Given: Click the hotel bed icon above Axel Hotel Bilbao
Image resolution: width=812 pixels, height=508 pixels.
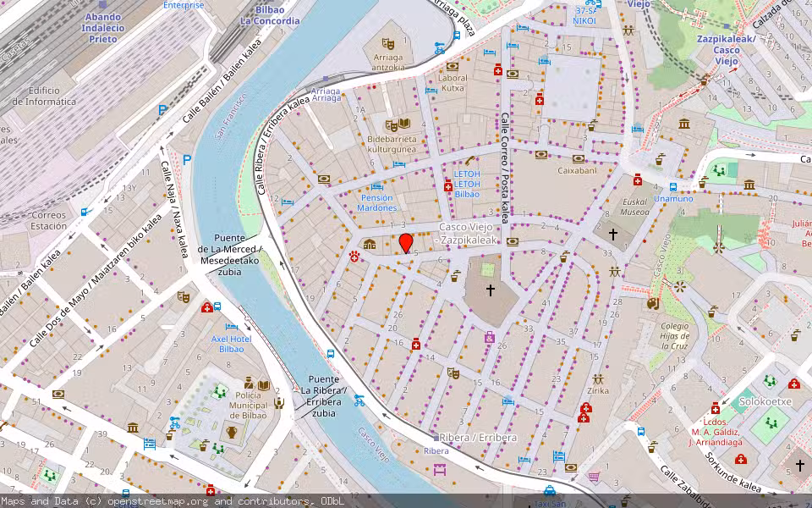Looking at the screenshot, I should (x=231, y=328).
